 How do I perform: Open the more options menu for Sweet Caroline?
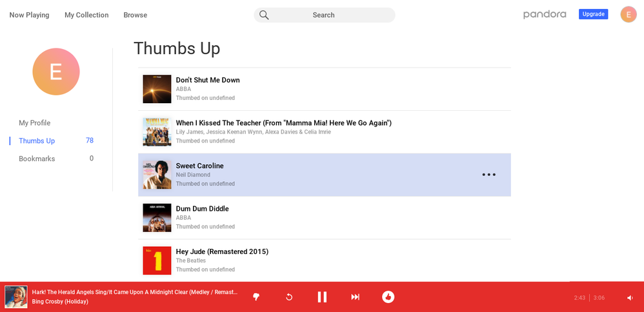click(x=488, y=175)
